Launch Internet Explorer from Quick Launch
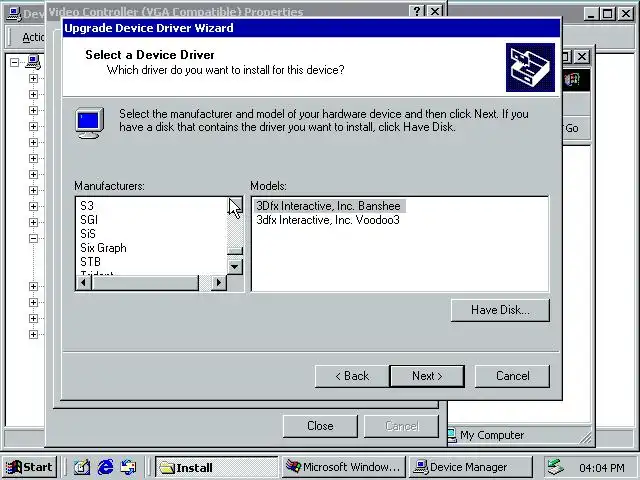640x480 pixels. point(105,467)
